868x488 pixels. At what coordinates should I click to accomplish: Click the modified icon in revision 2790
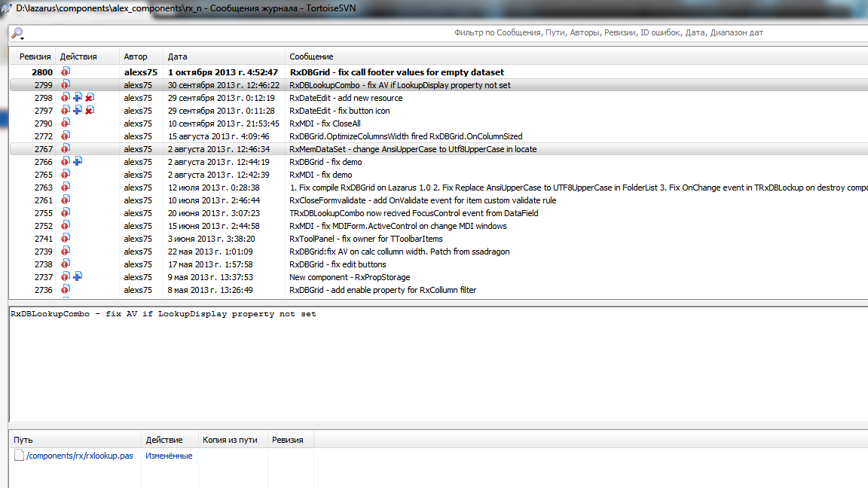click(66, 124)
